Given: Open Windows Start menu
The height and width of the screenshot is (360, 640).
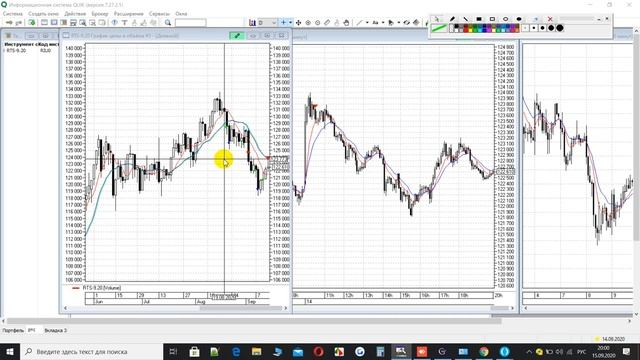Looking at the screenshot, I should 10,351.
